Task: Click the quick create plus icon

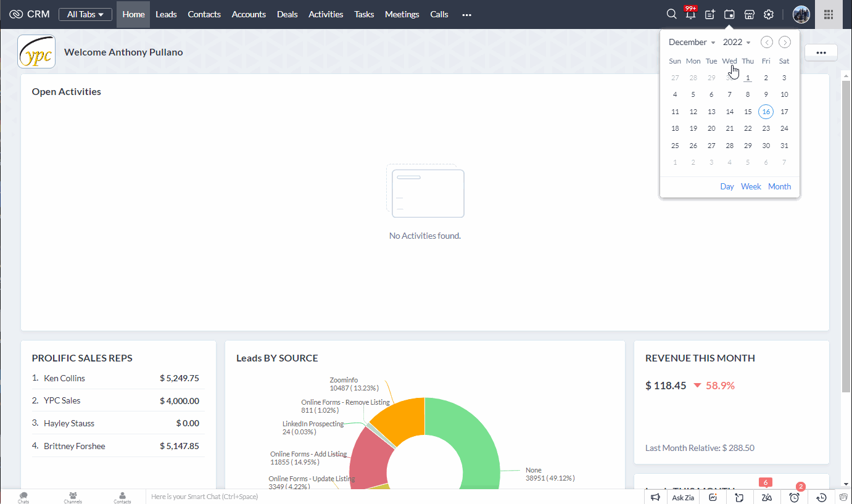Action: 709,14
